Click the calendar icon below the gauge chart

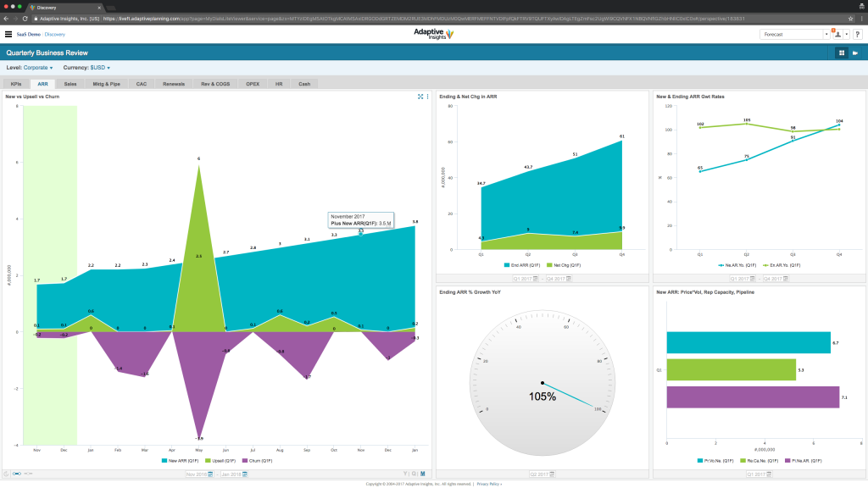click(552, 474)
